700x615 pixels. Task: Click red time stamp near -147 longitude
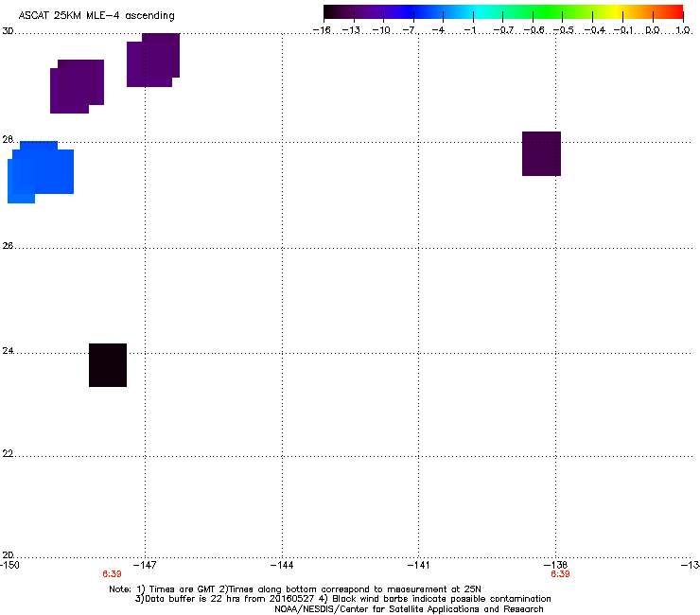tap(112, 574)
